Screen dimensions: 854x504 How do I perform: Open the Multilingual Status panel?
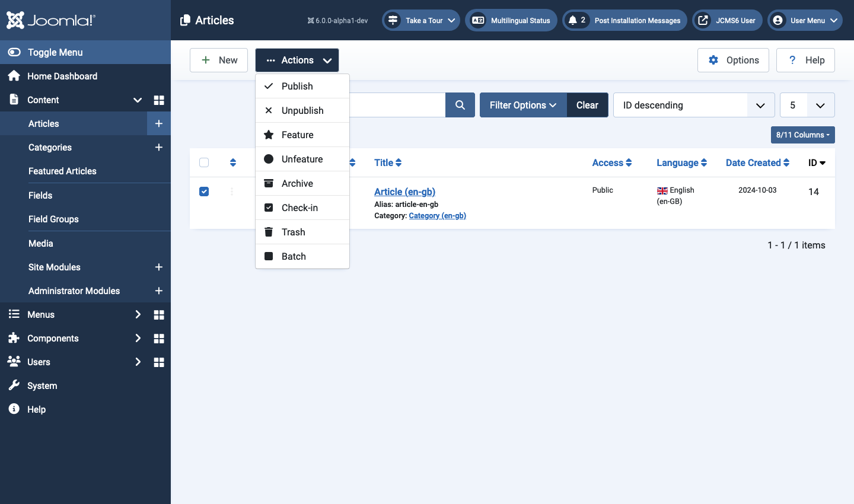pyautogui.click(x=511, y=20)
